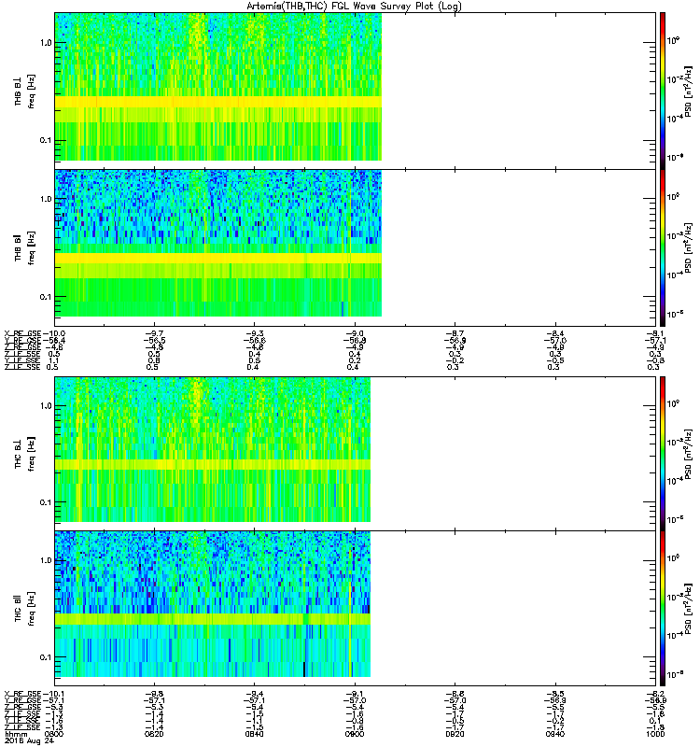Screen dimensions: 700x747
Task: Click the -9.8 X_RE_GSE value under THC panels
Action: click(x=154, y=694)
